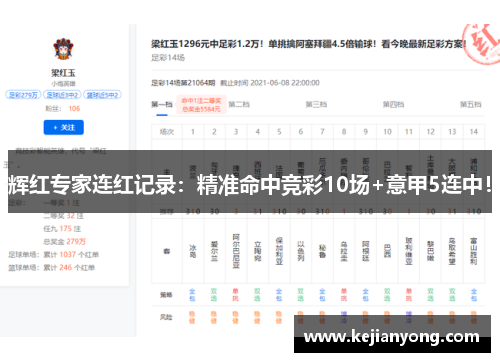Select the 篮球近5中2 tag badge
This screenshot has height=362, width=500.
[102, 95]
